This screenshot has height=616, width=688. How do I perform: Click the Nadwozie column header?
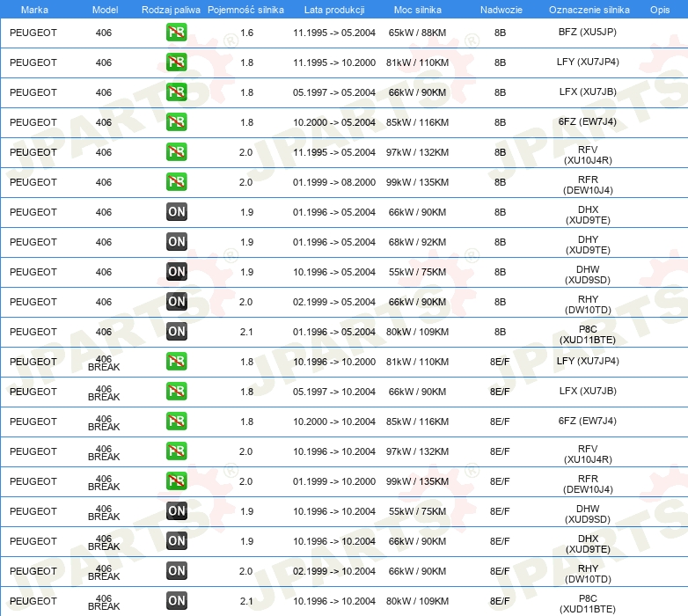pyautogui.click(x=501, y=10)
